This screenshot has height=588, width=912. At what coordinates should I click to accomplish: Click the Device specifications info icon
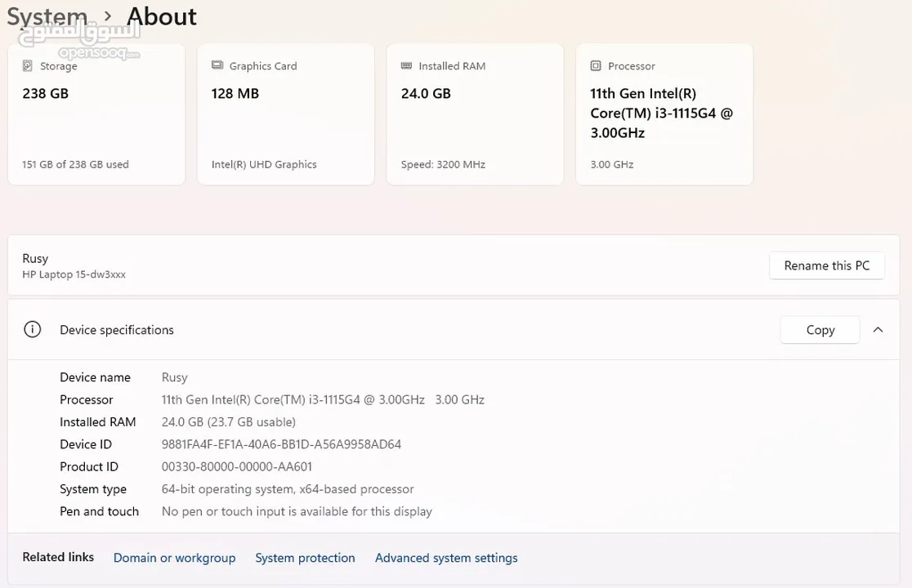(x=33, y=329)
